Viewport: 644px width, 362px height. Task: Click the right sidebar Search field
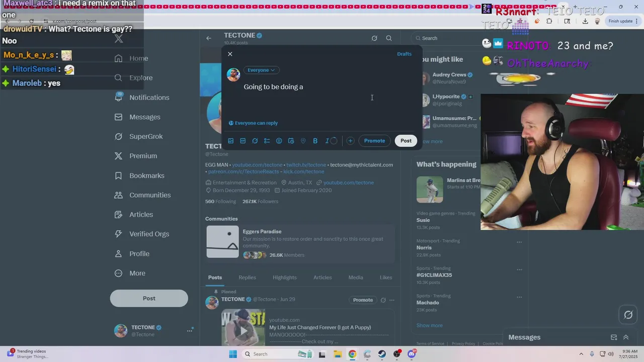(x=446, y=38)
